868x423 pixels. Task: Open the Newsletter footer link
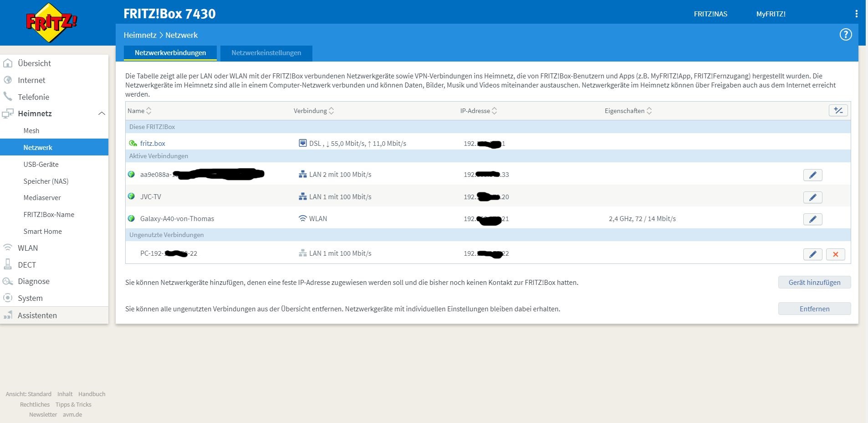[x=43, y=414]
